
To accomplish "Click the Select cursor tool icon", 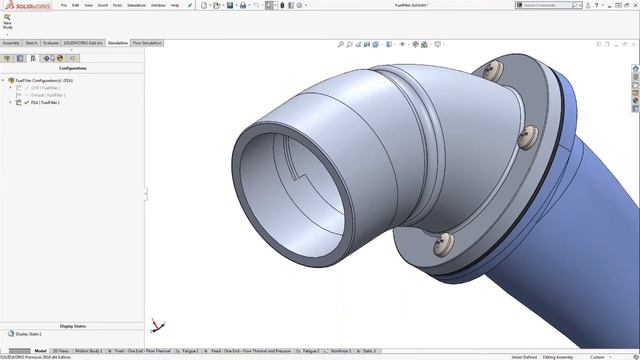I will (x=269, y=5).
